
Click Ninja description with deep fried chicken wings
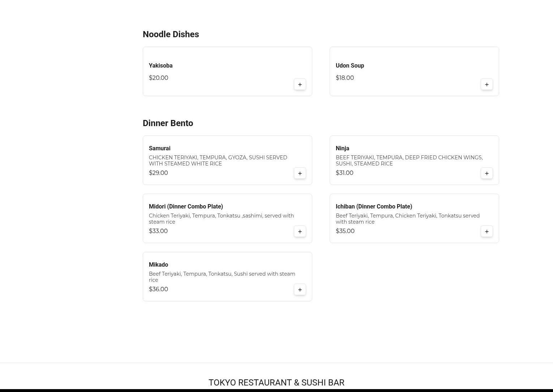point(409,160)
